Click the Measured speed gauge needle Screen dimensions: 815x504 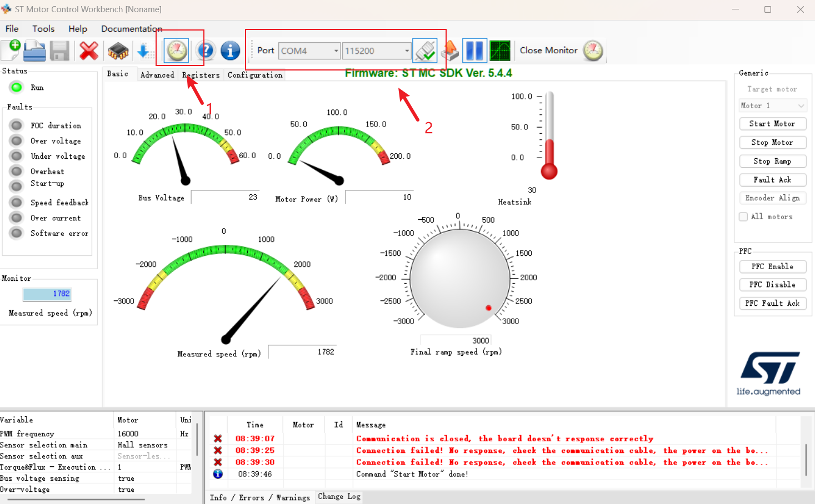click(253, 309)
